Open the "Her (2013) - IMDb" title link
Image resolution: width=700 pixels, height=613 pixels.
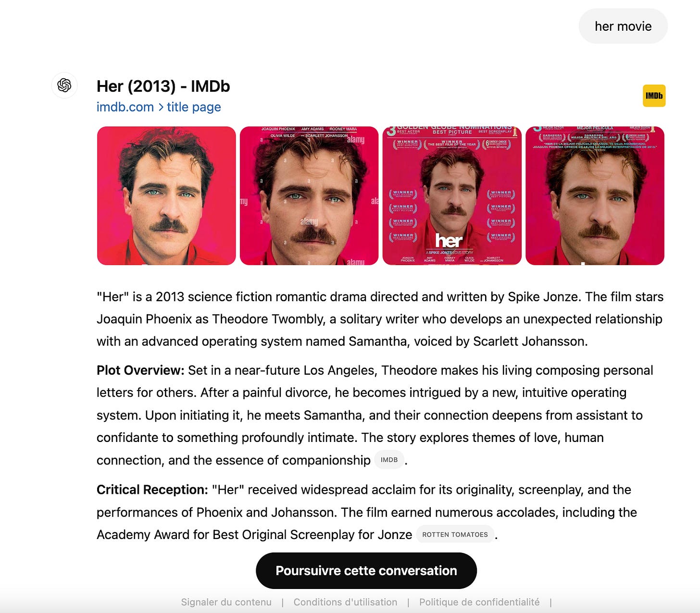[163, 86]
